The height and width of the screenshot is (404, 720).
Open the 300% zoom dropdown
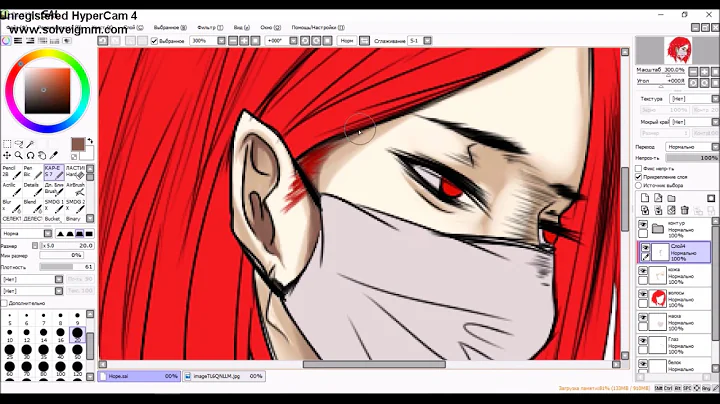point(221,41)
